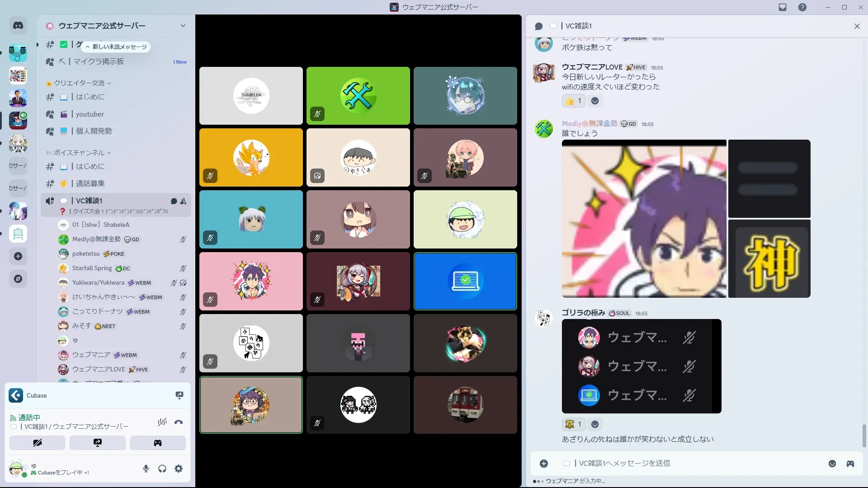Click Add a Server plus icon
The width and height of the screenshot is (868, 488).
[x=18, y=256]
